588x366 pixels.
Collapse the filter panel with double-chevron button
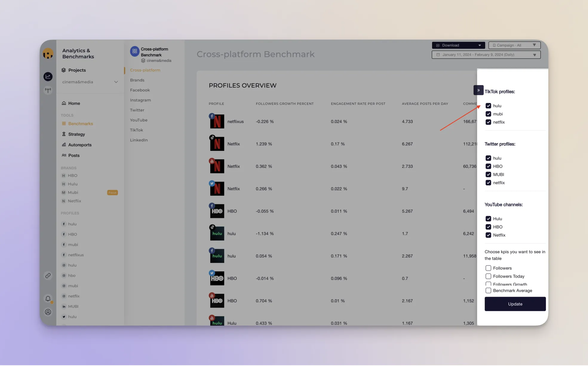point(478,90)
